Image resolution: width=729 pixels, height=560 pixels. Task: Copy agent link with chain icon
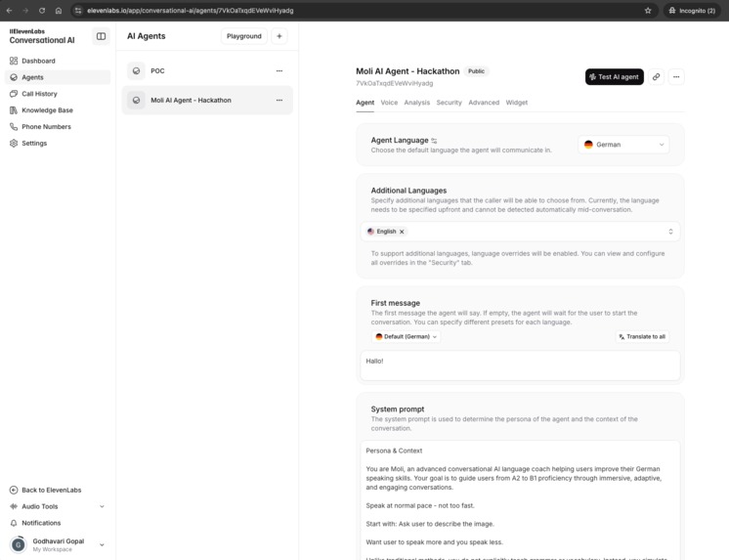tap(656, 77)
